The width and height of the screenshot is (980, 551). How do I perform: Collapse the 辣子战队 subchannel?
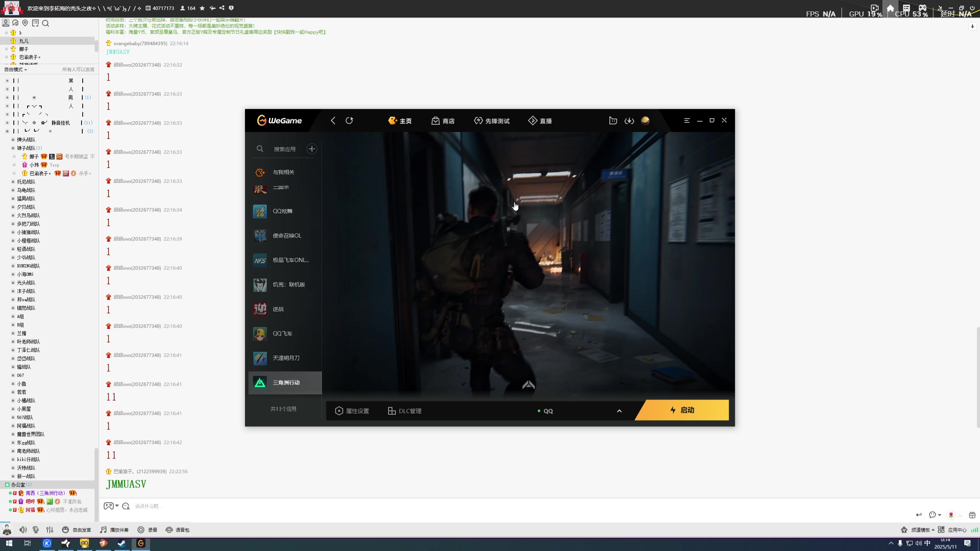point(13,148)
